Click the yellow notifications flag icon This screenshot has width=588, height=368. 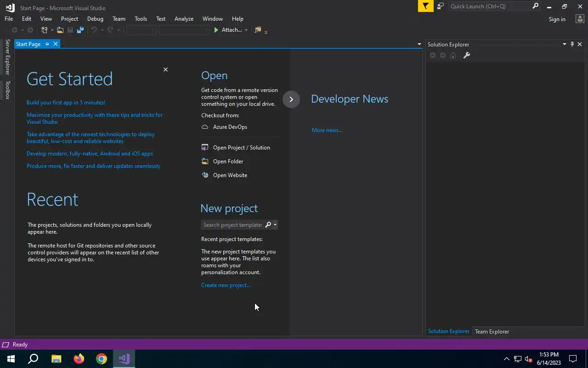pos(426,6)
